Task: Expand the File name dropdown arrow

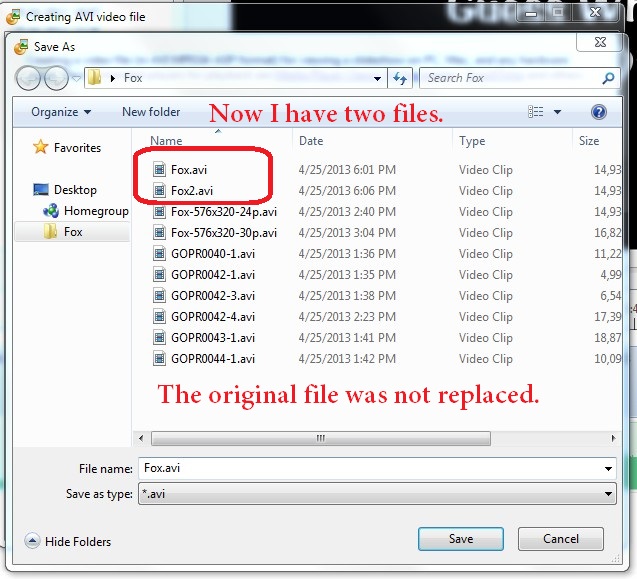Action: pyautogui.click(x=608, y=469)
